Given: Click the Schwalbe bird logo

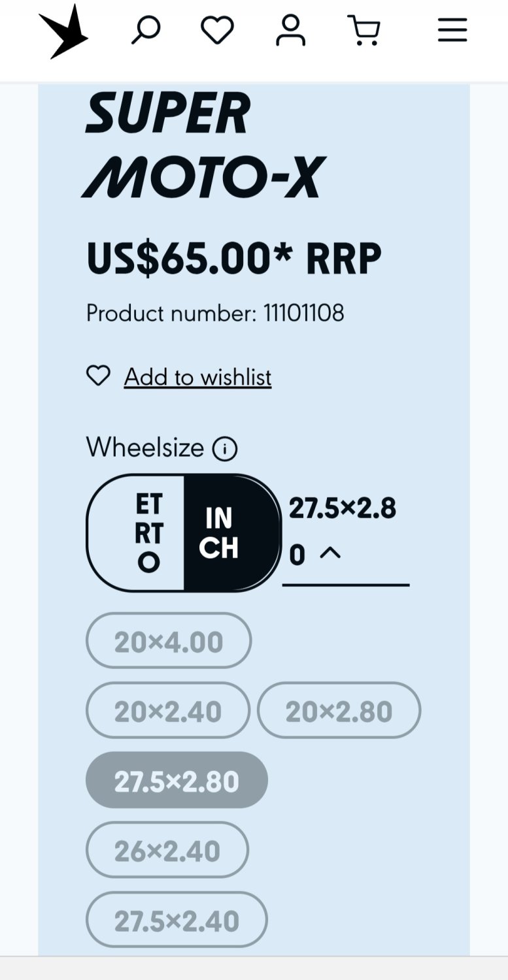Looking at the screenshot, I should click(63, 31).
